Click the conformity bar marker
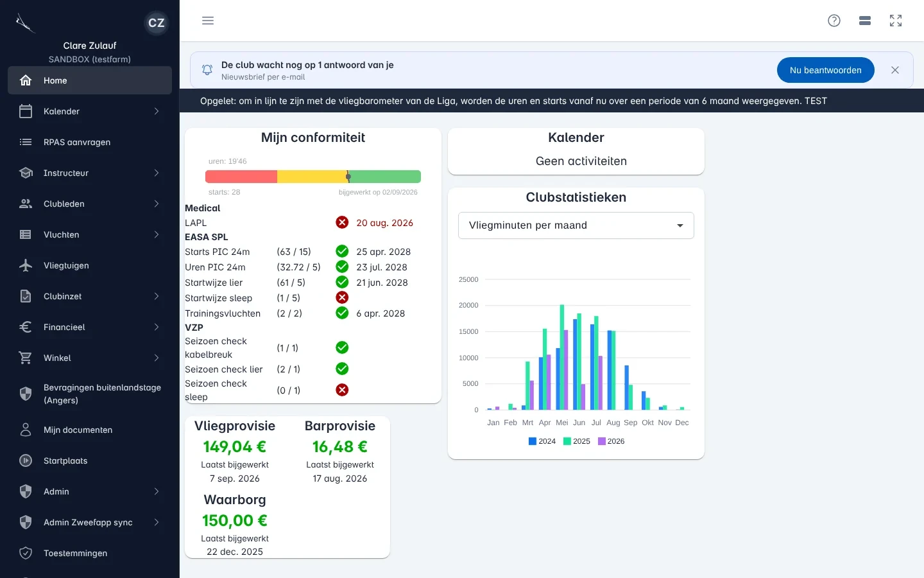The height and width of the screenshot is (578, 924). coord(348,177)
